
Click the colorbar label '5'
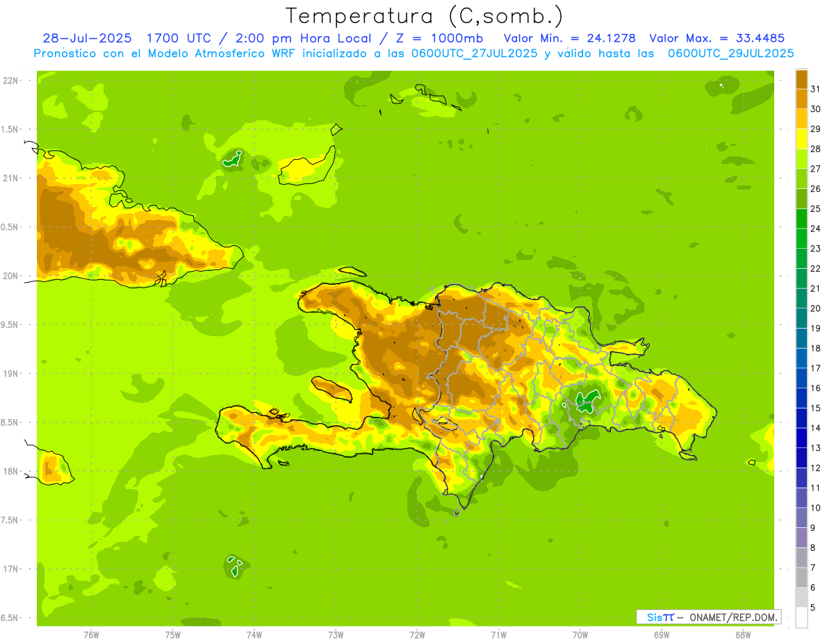pyautogui.click(x=813, y=607)
